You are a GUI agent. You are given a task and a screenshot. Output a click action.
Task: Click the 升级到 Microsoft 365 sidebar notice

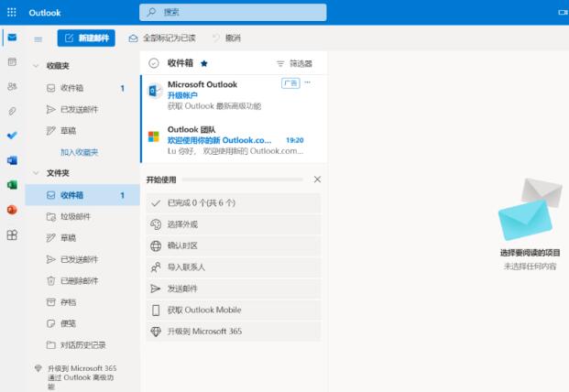[82, 377]
